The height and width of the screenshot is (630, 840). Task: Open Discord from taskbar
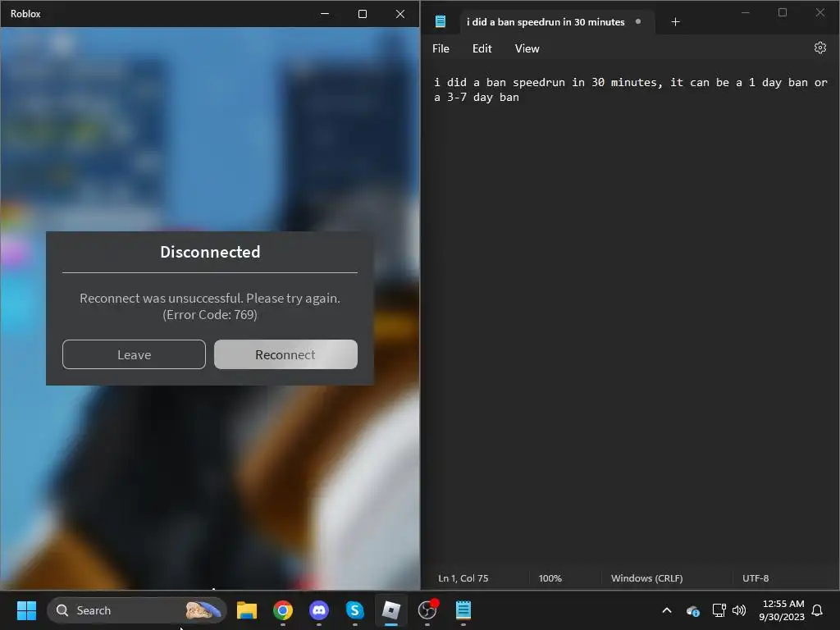[319, 610]
